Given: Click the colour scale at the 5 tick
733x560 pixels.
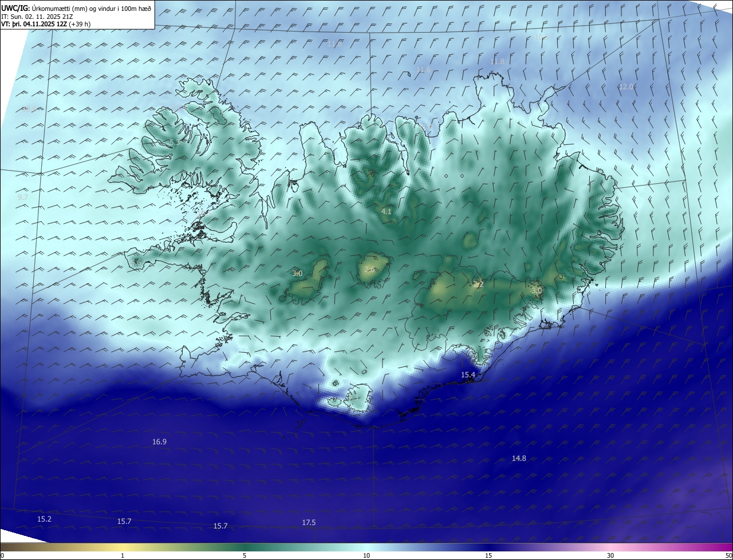Looking at the screenshot, I should (x=245, y=555).
